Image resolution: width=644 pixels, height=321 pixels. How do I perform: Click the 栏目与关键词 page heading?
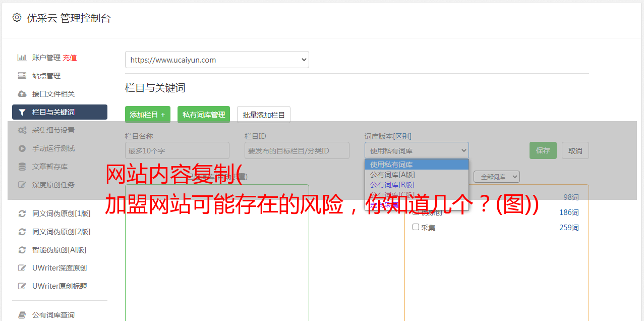pyautogui.click(x=155, y=88)
